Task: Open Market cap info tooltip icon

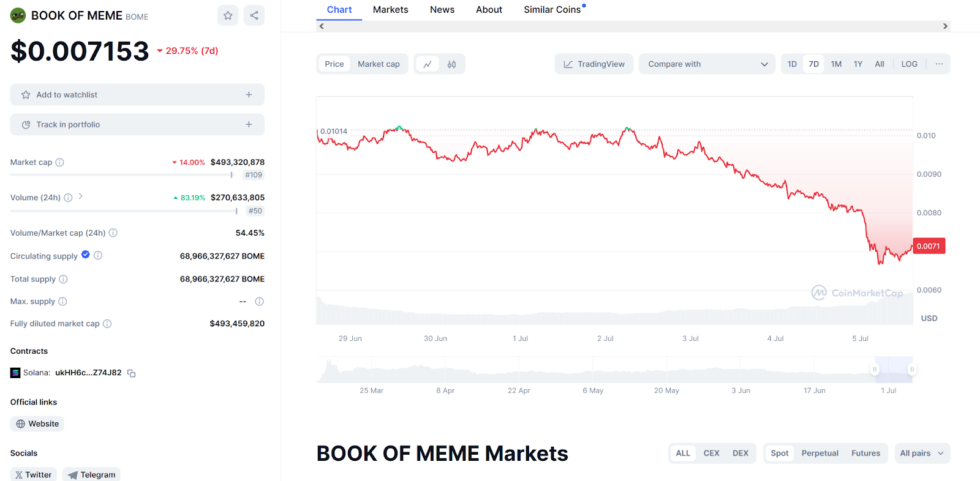Action: (x=59, y=162)
